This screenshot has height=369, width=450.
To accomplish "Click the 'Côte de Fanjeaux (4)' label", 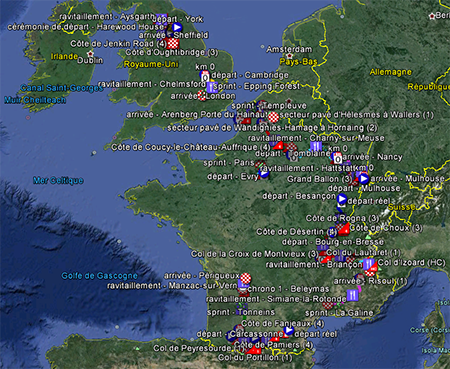I will [x=283, y=324].
